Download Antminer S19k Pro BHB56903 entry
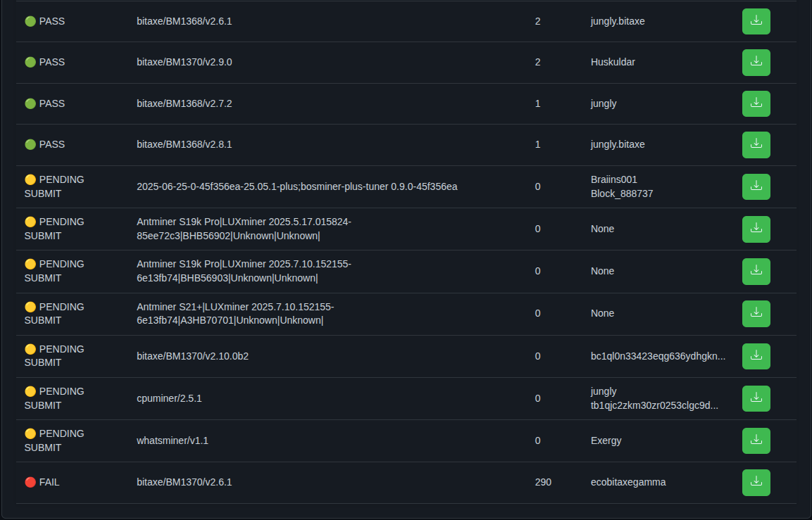This screenshot has height=520, width=812. (756, 271)
